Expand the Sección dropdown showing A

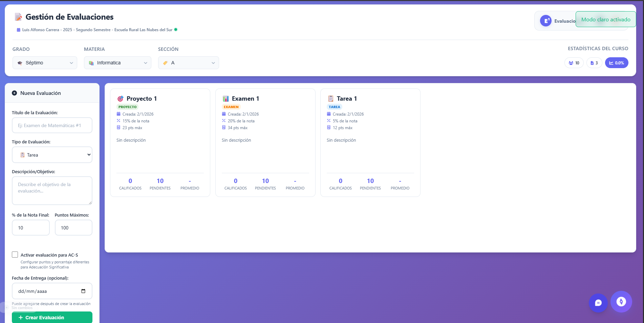[188, 63]
